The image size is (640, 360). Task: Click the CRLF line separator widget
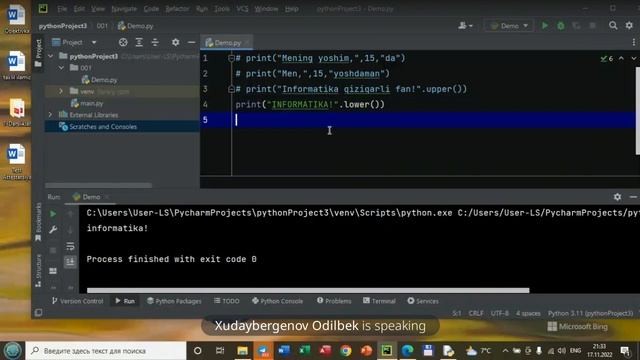coord(476,313)
